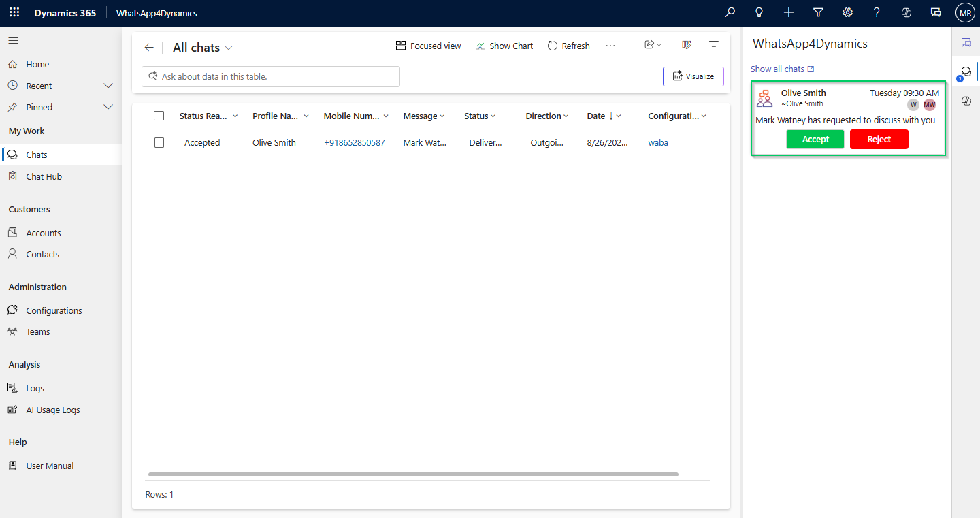Open the Copilot icon in right rail
980x518 pixels.
pos(966,101)
